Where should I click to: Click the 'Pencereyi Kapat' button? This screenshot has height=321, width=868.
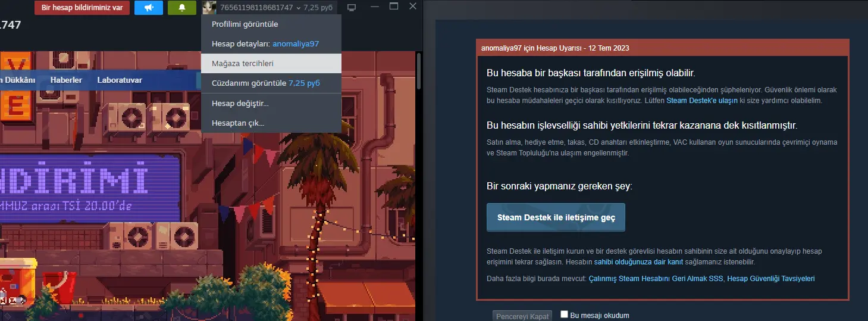click(522, 316)
